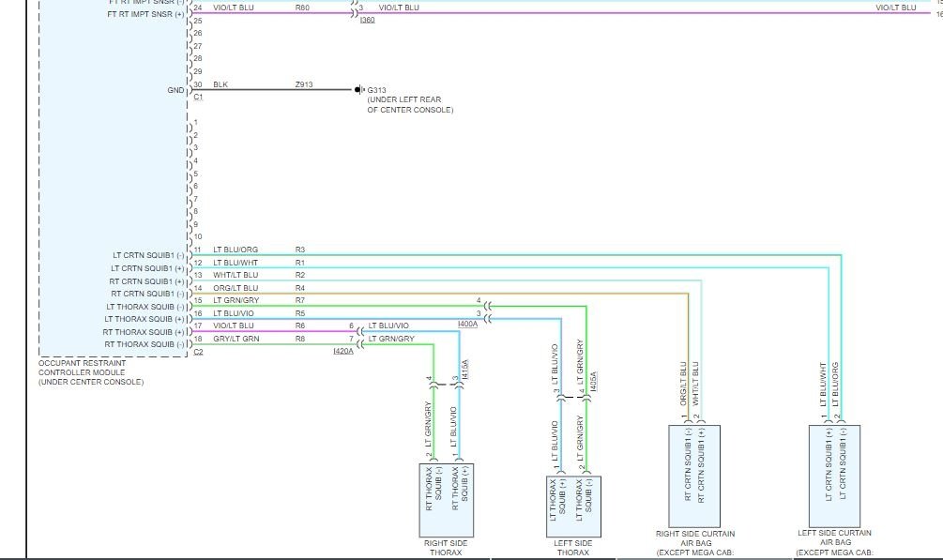Click the RIGHT SIDE THORAX caption
943x560 pixels.
click(446, 548)
